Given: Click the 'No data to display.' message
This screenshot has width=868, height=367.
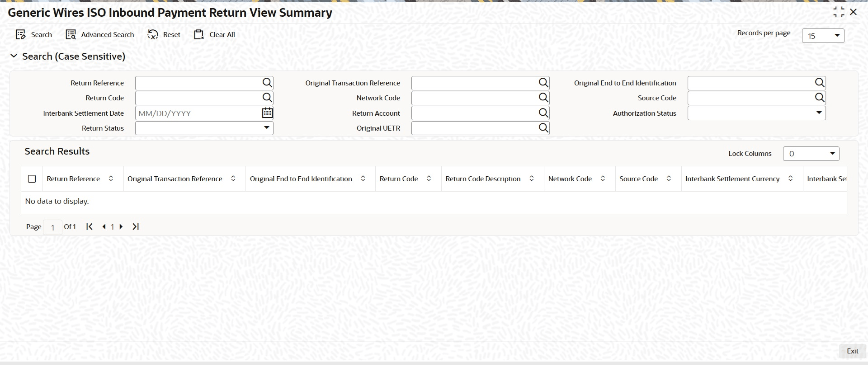Looking at the screenshot, I should click(x=57, y=201).
